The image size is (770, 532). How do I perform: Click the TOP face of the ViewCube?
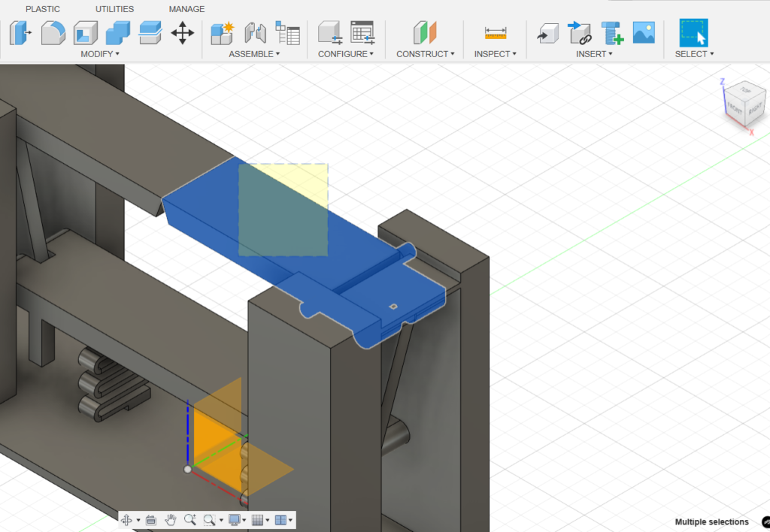point(746,90)
